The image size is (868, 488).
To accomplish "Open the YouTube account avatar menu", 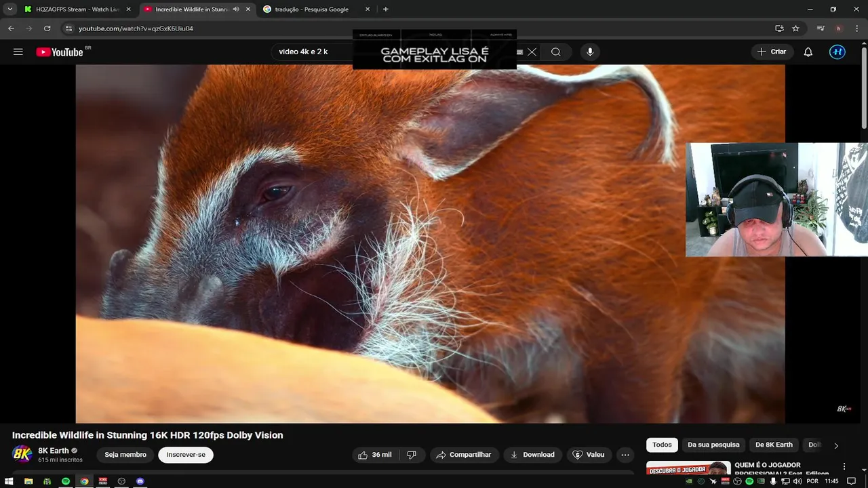I will click(837, 52).
